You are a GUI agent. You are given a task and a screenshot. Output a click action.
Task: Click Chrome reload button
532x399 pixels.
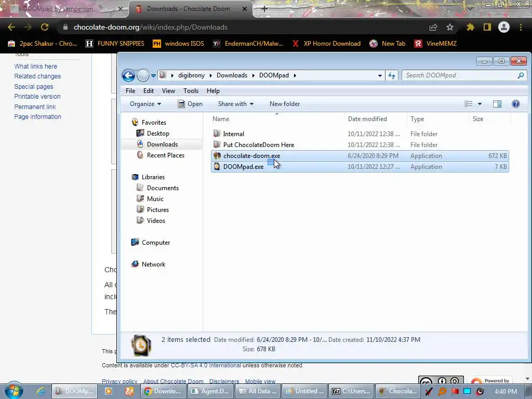pos(45,27)
